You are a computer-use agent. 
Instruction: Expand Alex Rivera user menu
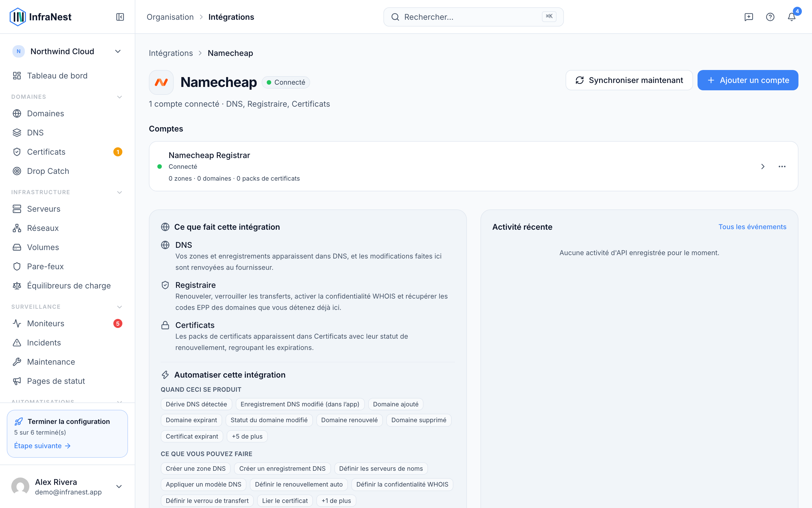67,487
